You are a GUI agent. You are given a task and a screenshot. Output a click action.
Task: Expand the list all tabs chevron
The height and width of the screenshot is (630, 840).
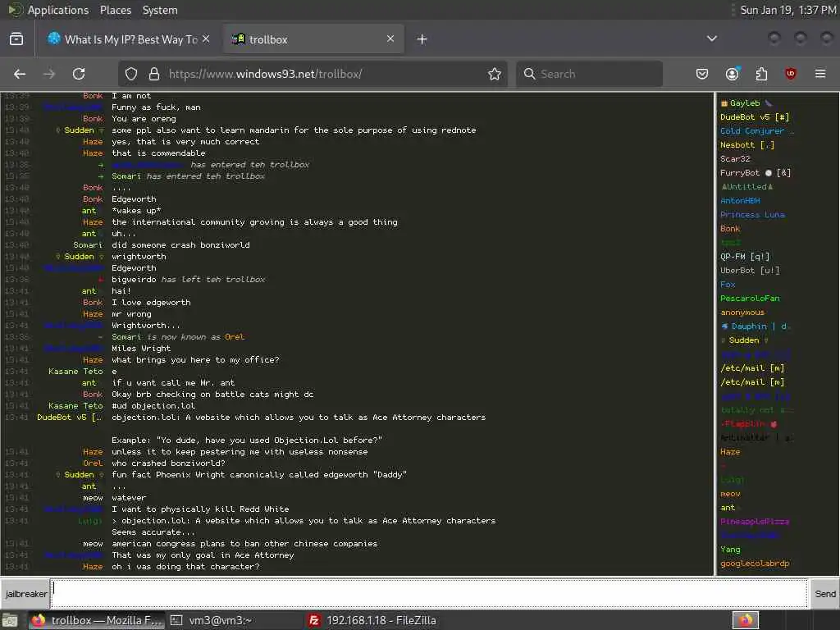(712, 39)
